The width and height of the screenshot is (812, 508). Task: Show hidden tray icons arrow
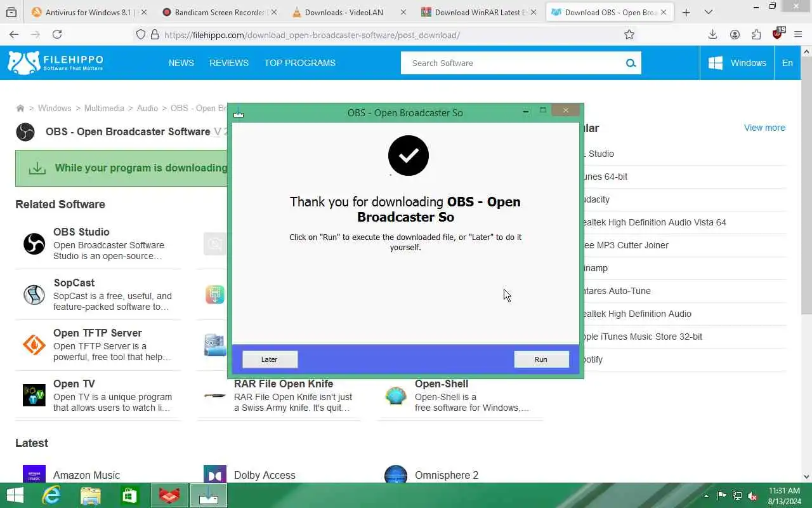pyautogui.click(x=706, y=496)
